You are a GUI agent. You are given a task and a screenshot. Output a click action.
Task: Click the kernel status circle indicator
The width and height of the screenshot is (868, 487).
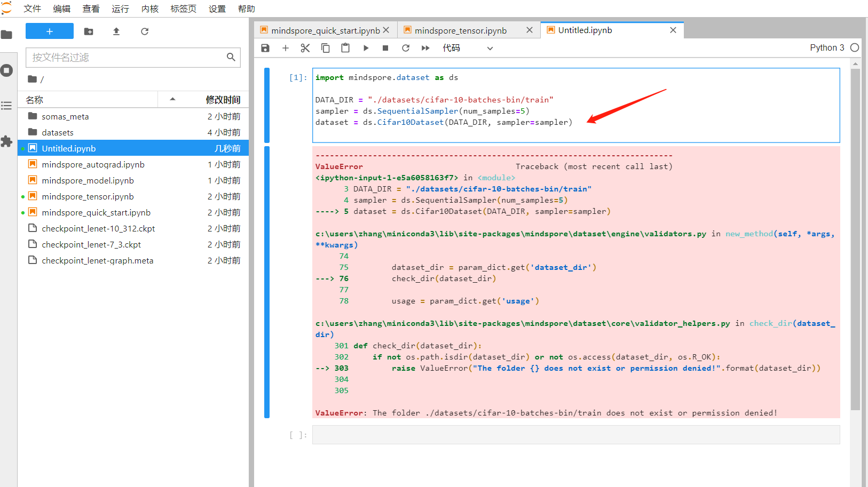pyautogui.click(x=855, y=47)
